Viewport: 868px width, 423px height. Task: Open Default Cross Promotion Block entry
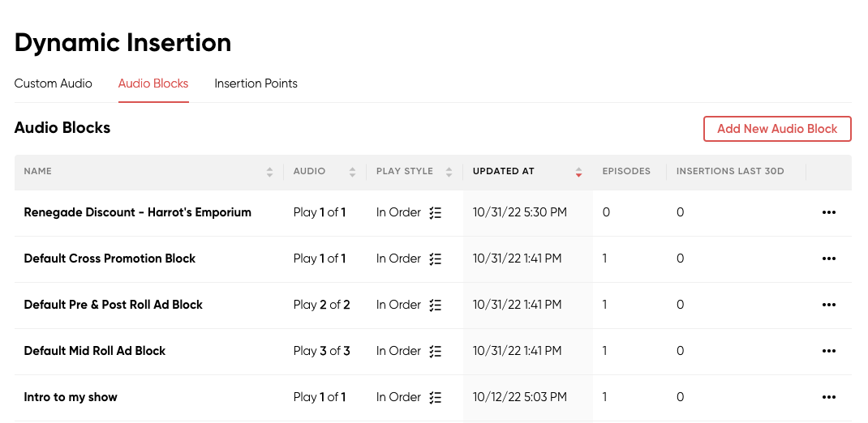[x=110, y=258]
